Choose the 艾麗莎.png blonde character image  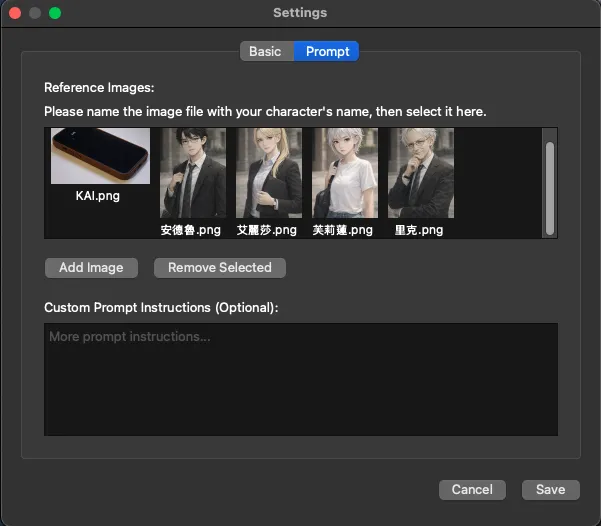click(x=268, y=172)
